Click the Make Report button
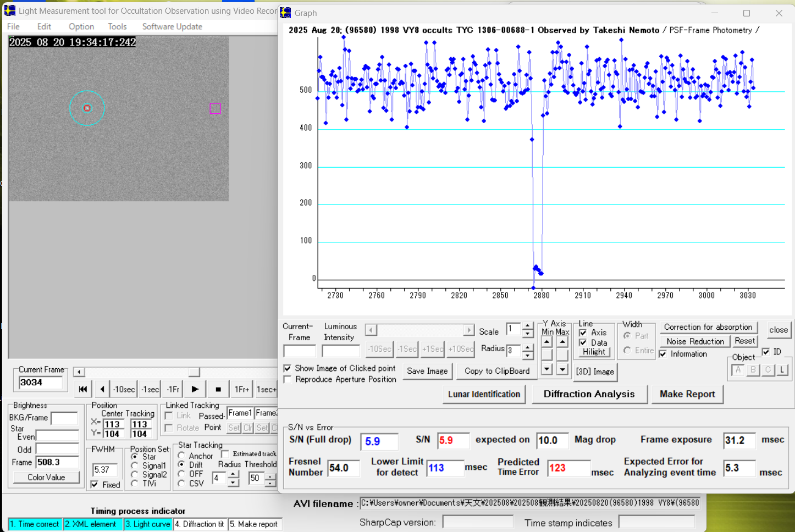Screen dimensions: 795x532 687,394
